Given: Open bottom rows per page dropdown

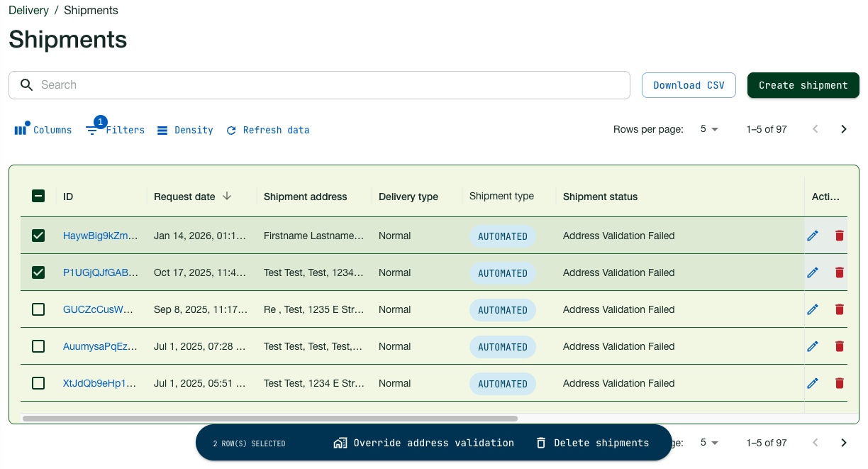Looking at the screenshot, I should (709, 443).
